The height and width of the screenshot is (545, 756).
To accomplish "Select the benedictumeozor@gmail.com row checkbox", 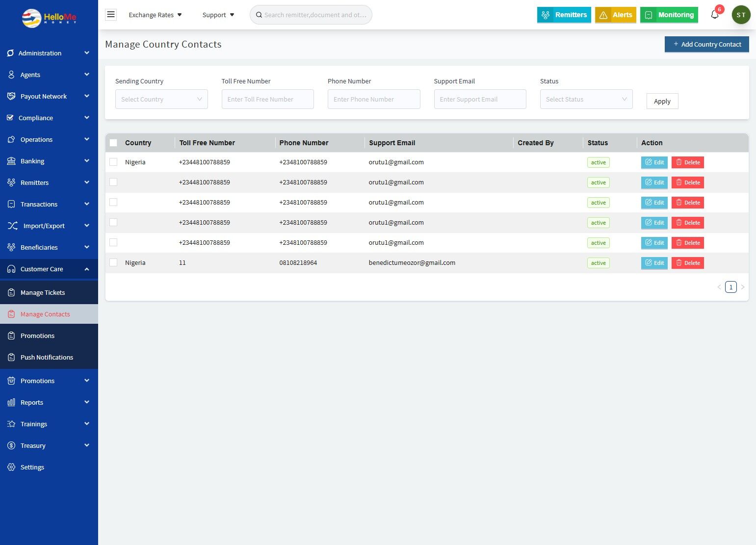I will [113, 262].
